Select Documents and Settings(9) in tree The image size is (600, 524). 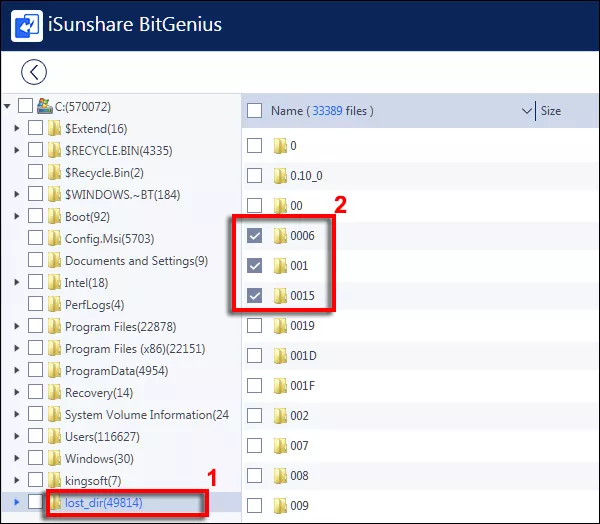[x=136, y=261]
